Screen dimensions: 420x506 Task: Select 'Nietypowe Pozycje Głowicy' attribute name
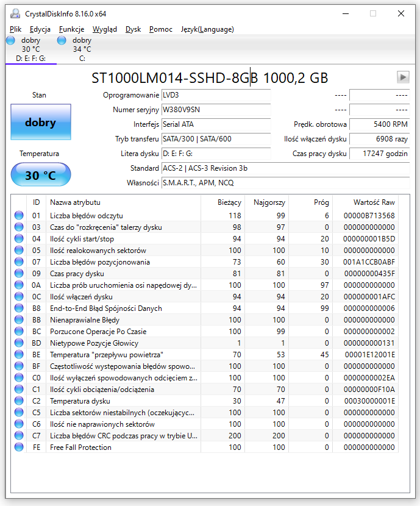point(94,343)
